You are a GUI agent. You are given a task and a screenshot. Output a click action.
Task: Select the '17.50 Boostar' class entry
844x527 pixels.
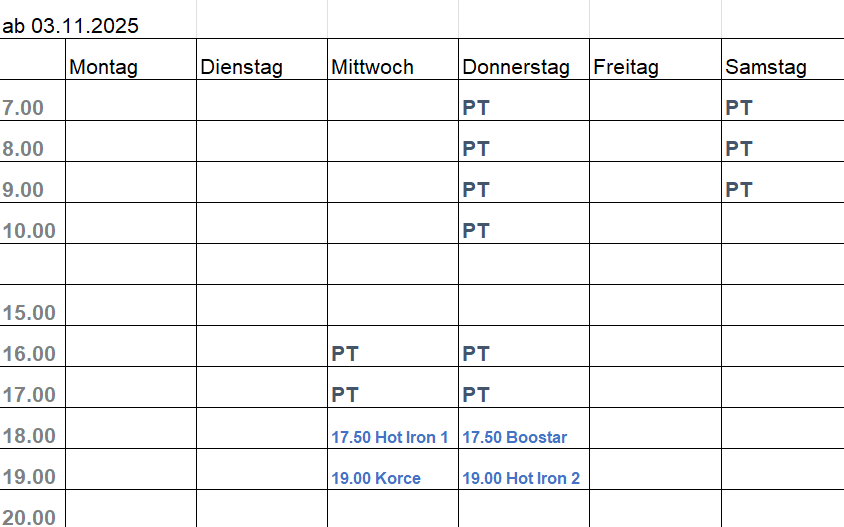tap(515, 437)
